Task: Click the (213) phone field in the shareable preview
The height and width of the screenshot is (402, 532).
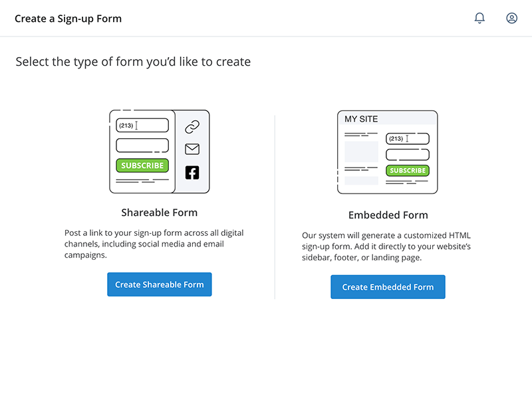Action: click(142, 125)
